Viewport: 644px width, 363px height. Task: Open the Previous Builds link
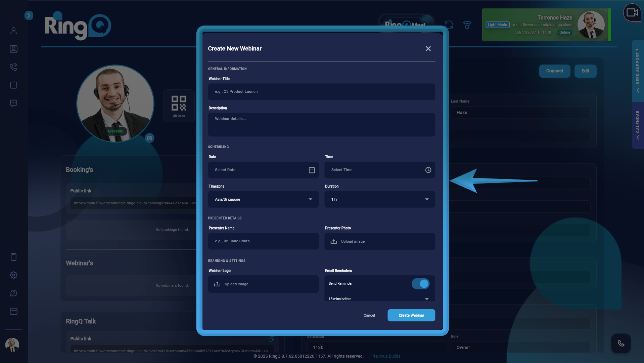[385, 356]
